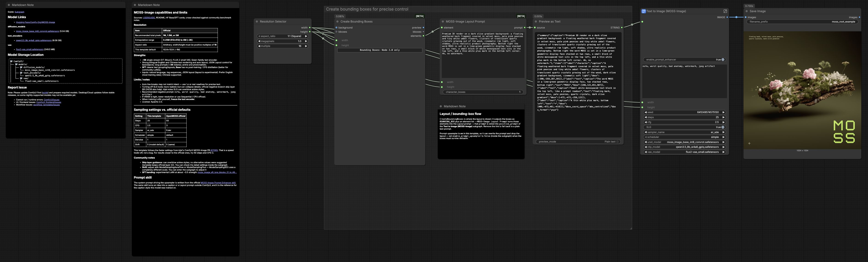Collapse the Layout / bounding-box flow Markdown Note

tap(441, 106)
